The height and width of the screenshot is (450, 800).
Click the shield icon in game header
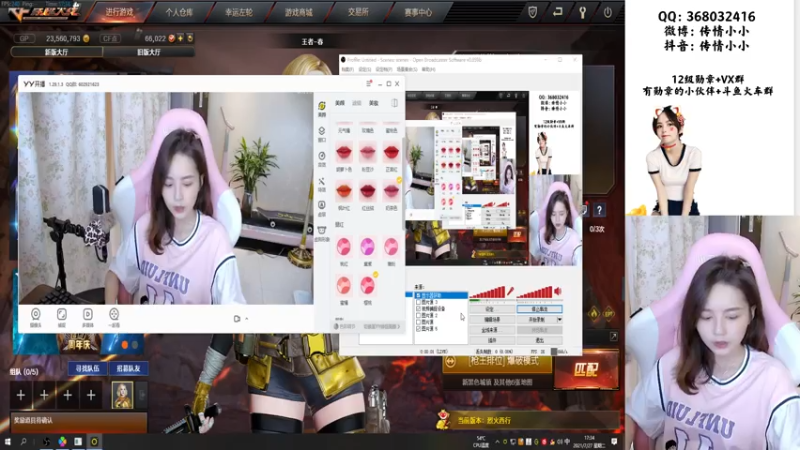coord(533,12)
